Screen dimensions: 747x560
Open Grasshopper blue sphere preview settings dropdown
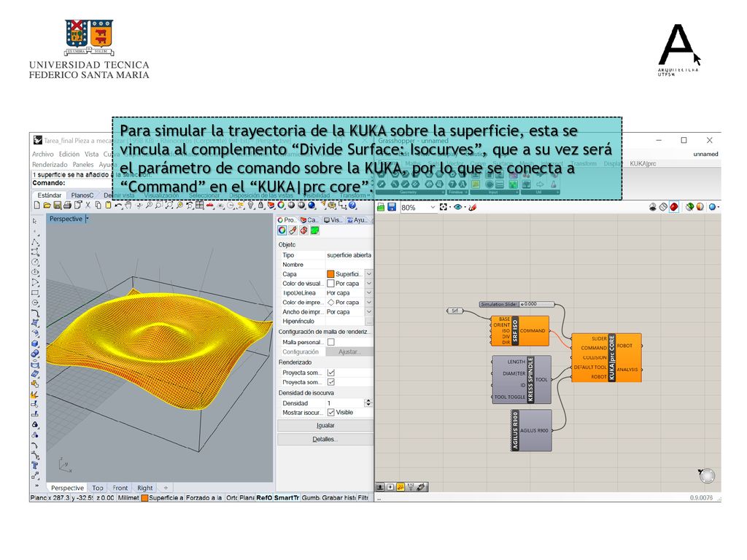click(x=718, y=207)
